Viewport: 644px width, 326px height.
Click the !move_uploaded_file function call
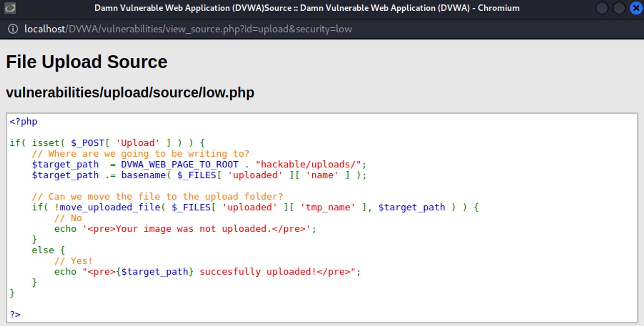110,207
